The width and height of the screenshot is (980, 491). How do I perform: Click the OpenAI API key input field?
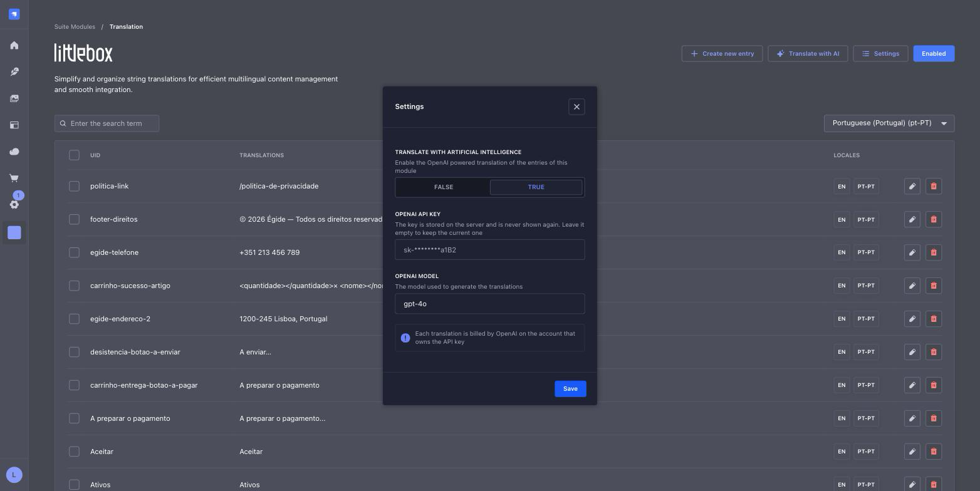point(490,250)
